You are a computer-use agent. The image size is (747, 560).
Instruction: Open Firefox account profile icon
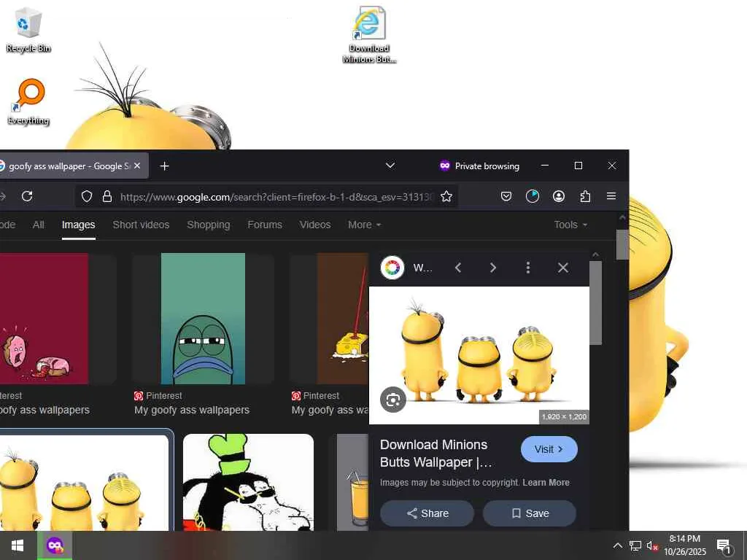pos(559,196)
